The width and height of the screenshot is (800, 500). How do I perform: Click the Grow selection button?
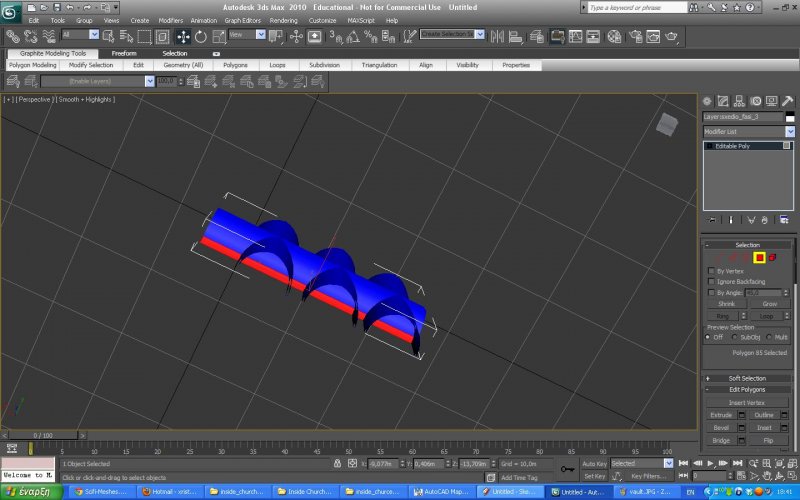pos(769,303)
